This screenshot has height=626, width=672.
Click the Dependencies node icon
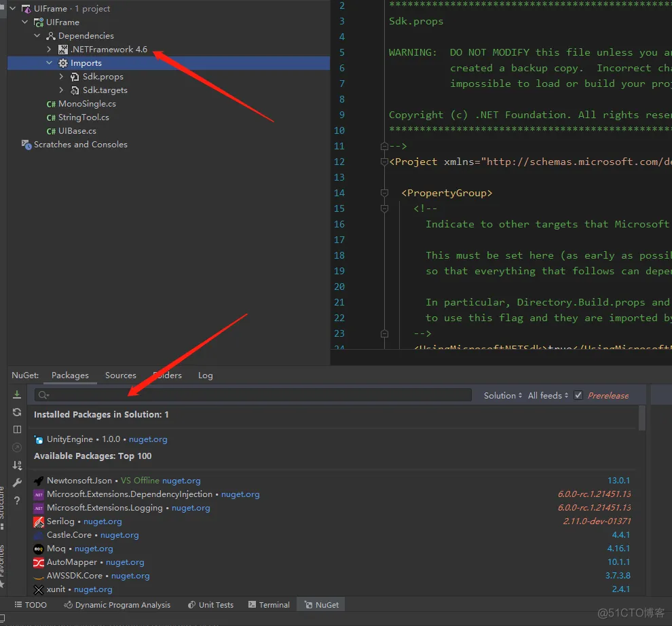(x=51, y=36)
